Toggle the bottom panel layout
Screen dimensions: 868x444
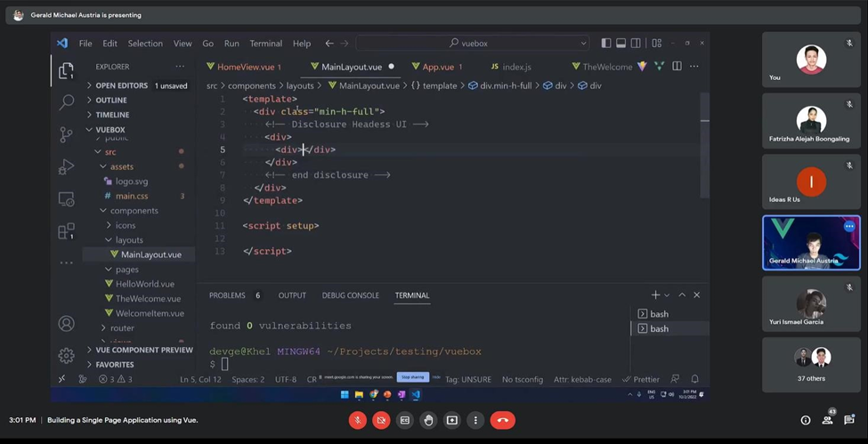(621, 44)
